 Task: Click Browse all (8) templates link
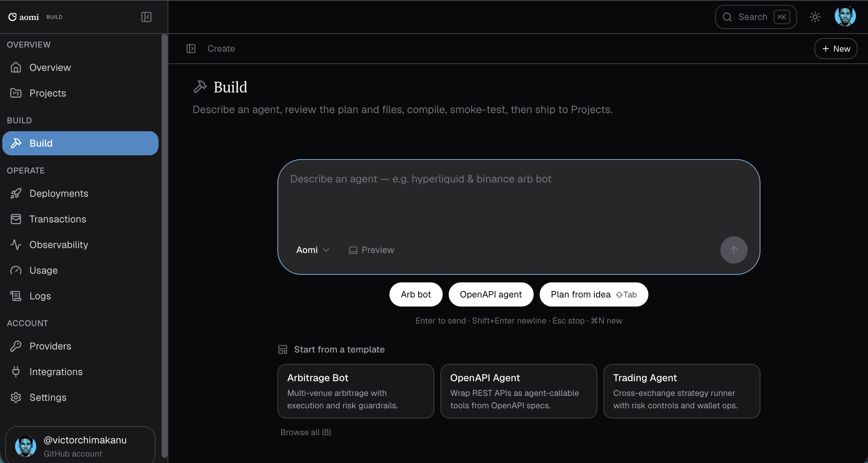[306, 432]
